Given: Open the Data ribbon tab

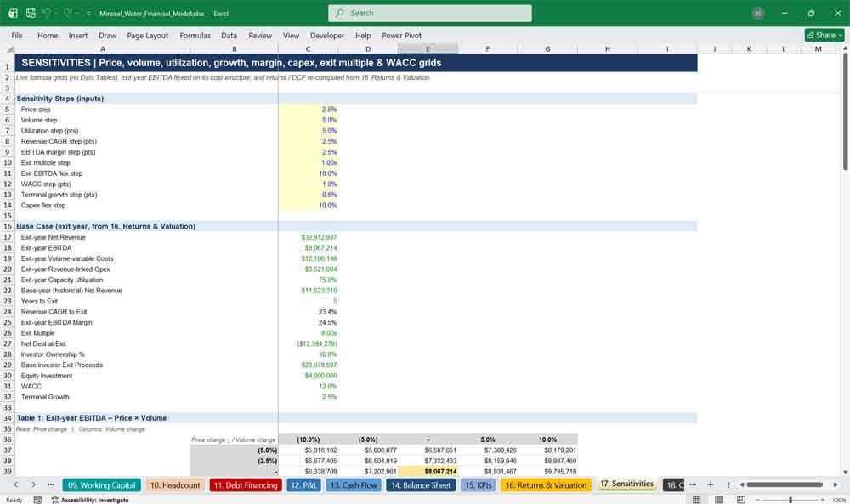Looking at the screenshot, I should click(x=229, y=35).
